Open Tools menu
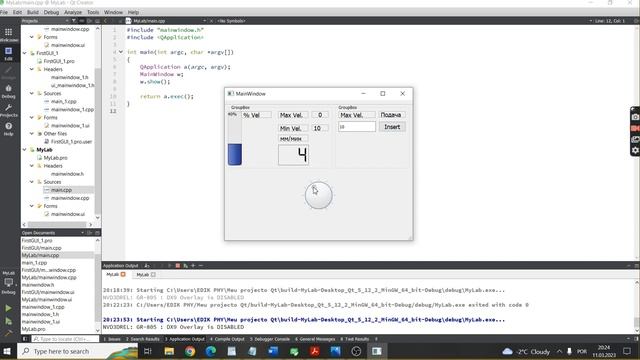 [x=93, y=12]
